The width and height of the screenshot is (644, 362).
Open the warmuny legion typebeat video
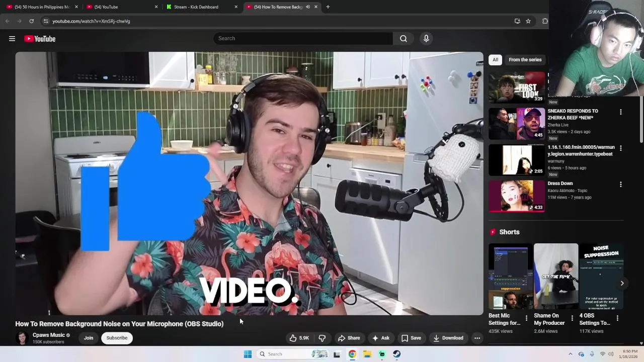pyautogui.click(x=517, y=160)
